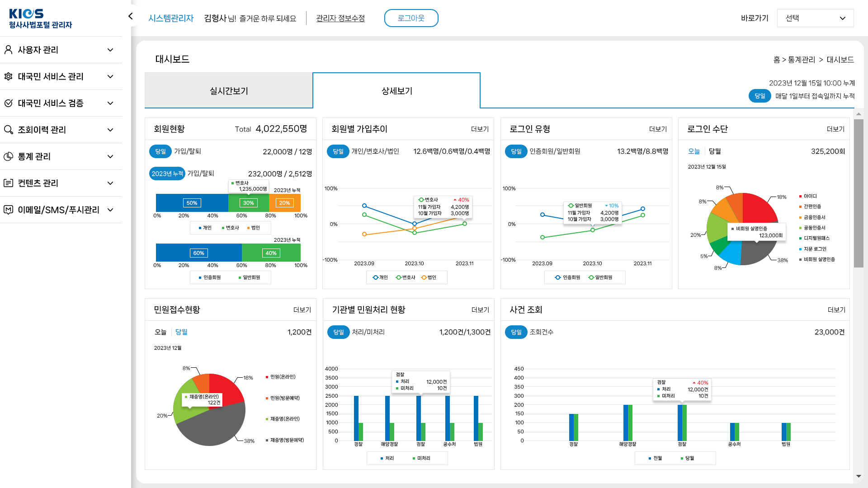Click the 통계관리 breadcrumb link
868x488 pixels.
click(801, 60)
